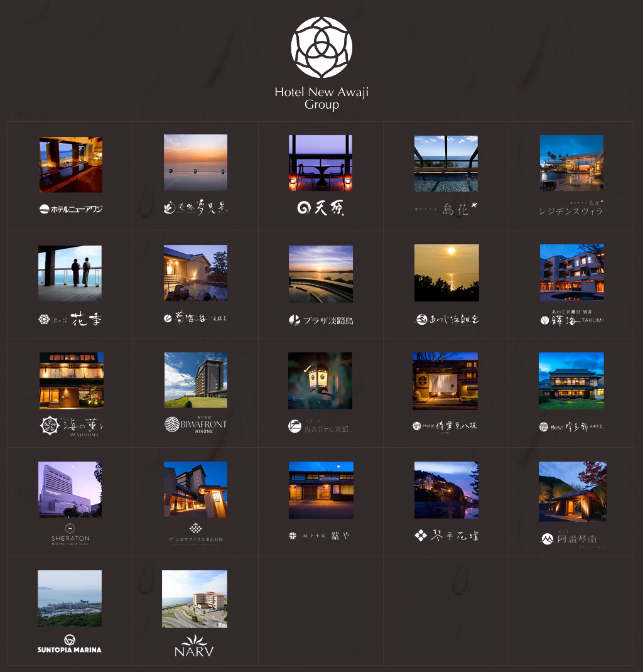Open the 糀や townhouse at night photo
The width and height of the screenshot is (643, 672).
tap(321, 490)
